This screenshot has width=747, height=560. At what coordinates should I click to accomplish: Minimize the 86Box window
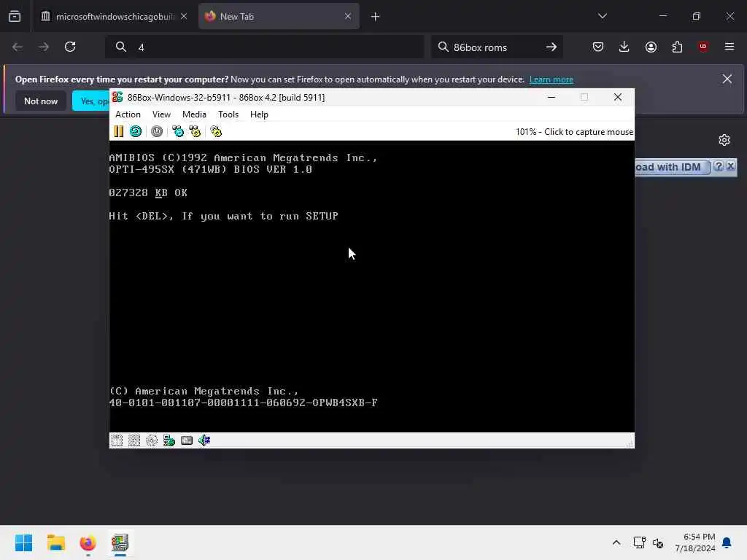(551, 97)
